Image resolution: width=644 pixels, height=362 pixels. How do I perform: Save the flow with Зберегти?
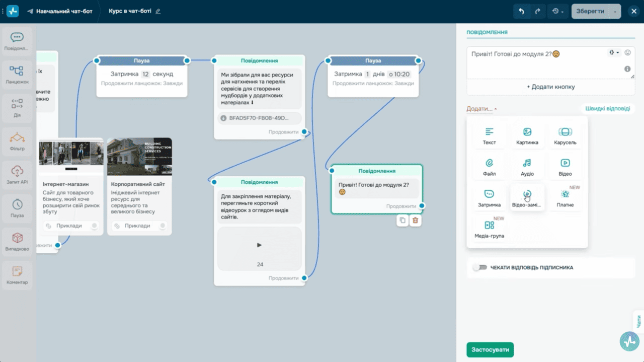[x=590, y=11]
